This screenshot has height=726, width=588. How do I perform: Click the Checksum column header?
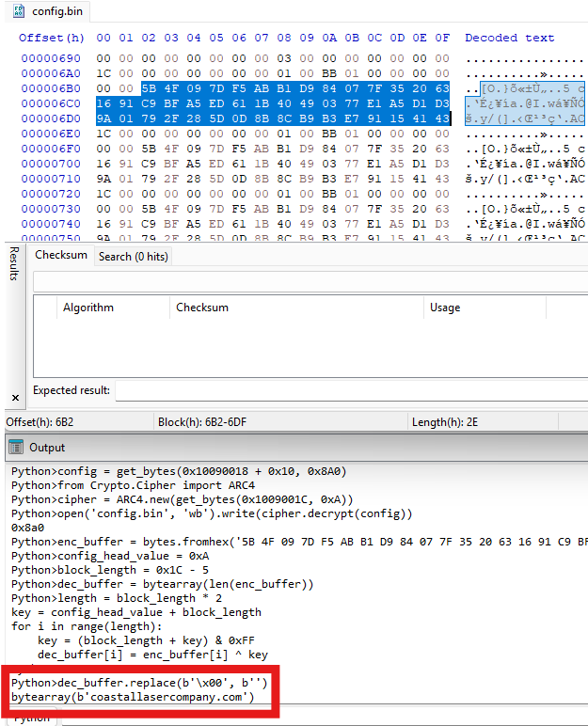tap(202, 308)
